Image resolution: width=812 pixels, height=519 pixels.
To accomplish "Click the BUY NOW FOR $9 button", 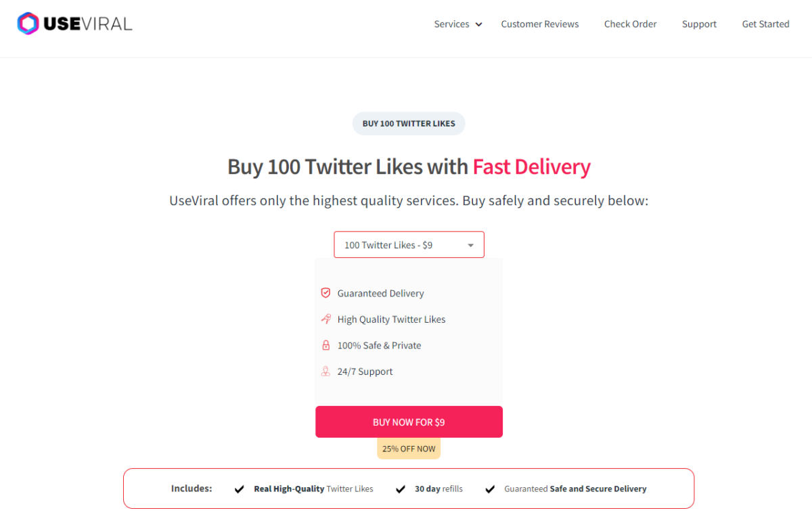I will point(409,422).
